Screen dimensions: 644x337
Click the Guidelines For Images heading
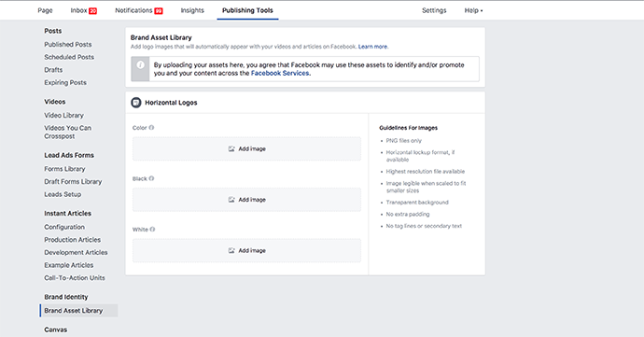pyautogui.click(x=408, y=128)
